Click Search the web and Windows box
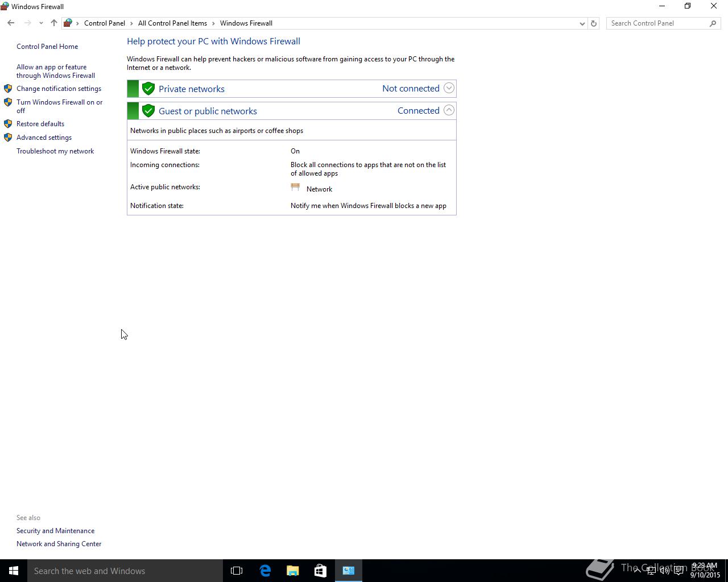 (x=125, y=571)
